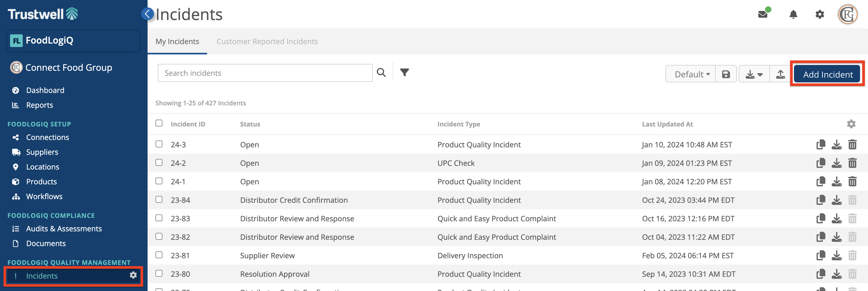The height and width of the screenshot is (291, 868).
Task: Switch to My Incidents tab
Action: click(x=177, y=41)
